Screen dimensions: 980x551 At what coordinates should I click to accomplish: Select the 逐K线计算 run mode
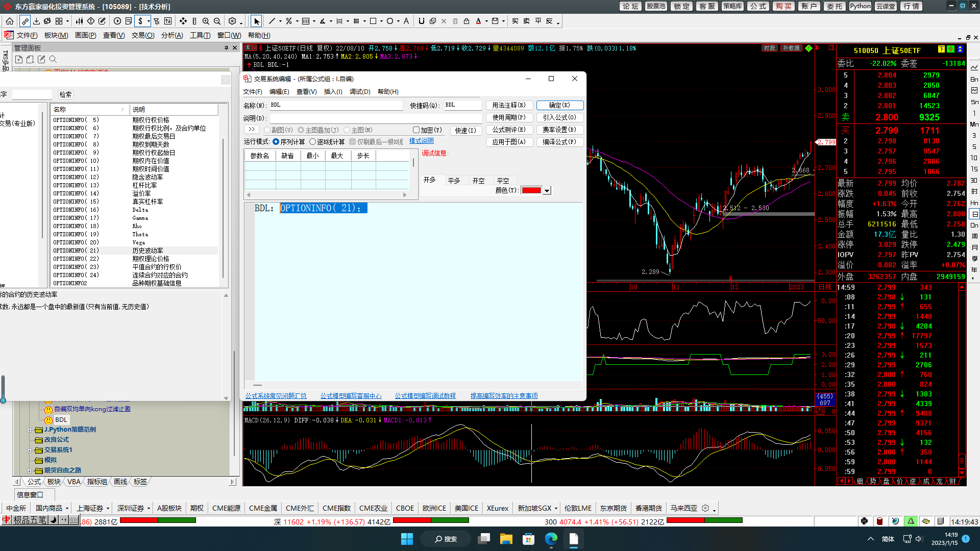(x=313, y=142)
